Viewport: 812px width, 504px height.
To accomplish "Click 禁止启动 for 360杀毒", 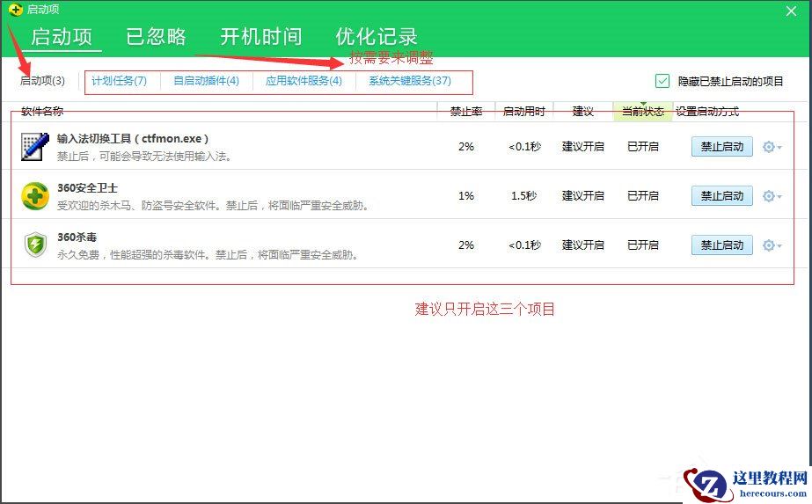I will click(x=722, y=245).
